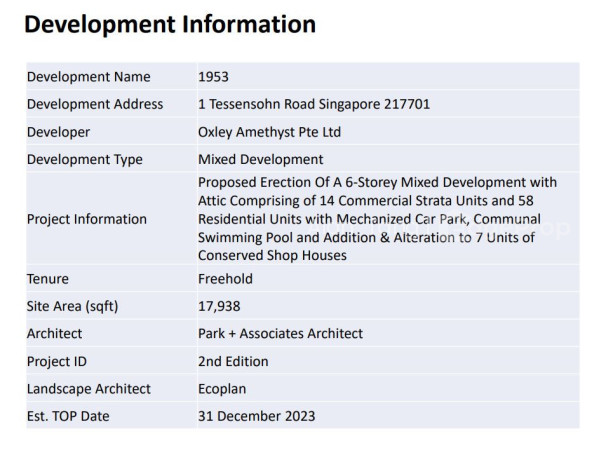Select the Project ID label

click(x=57, y=361)
